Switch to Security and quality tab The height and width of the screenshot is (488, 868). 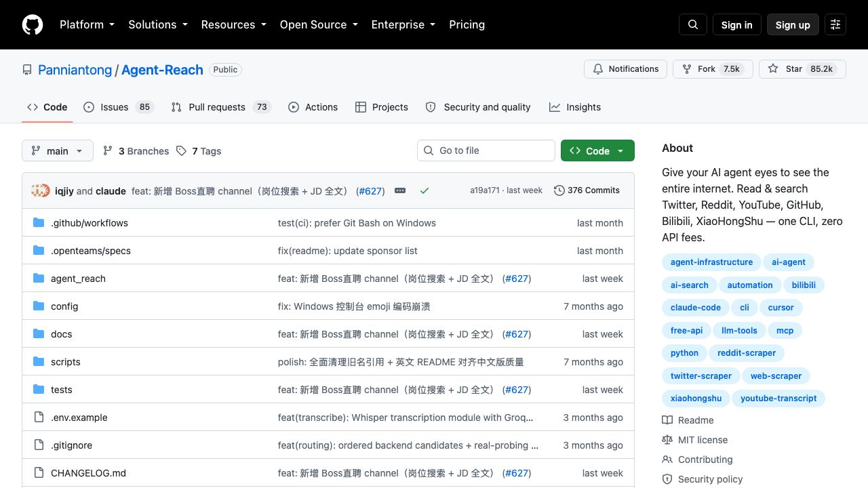pos(478,107)
